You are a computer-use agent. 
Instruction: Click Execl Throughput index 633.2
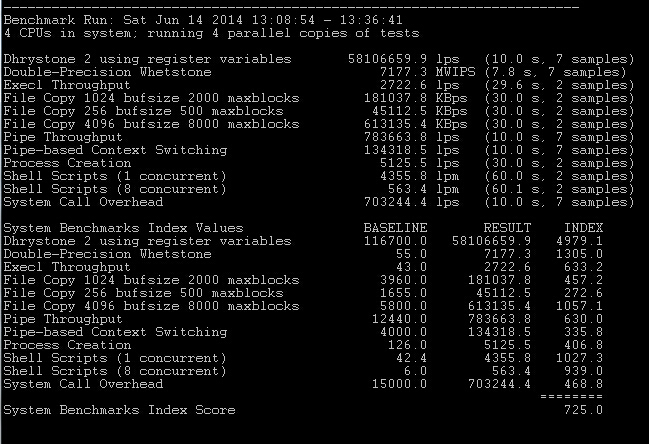pos(584,267)
